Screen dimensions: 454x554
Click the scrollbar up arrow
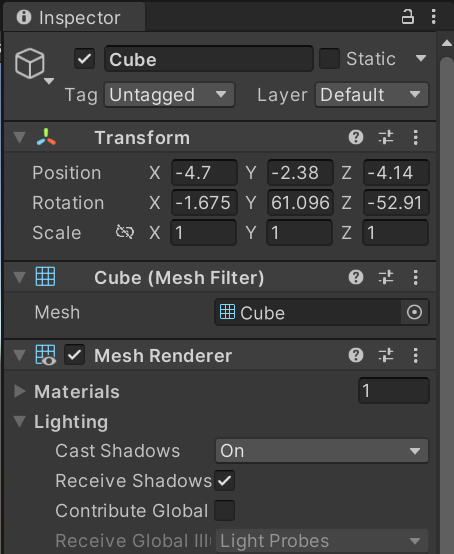[x=447, y=43]
